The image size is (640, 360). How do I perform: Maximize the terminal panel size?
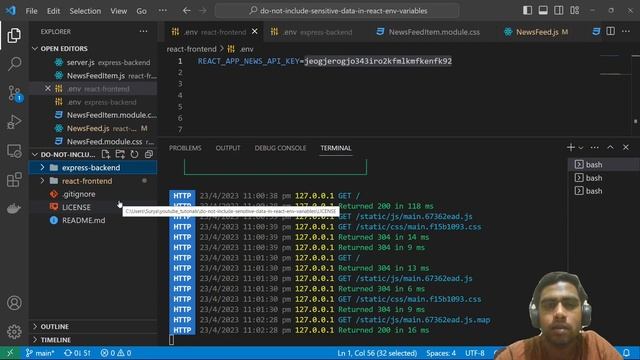[610, 147]
